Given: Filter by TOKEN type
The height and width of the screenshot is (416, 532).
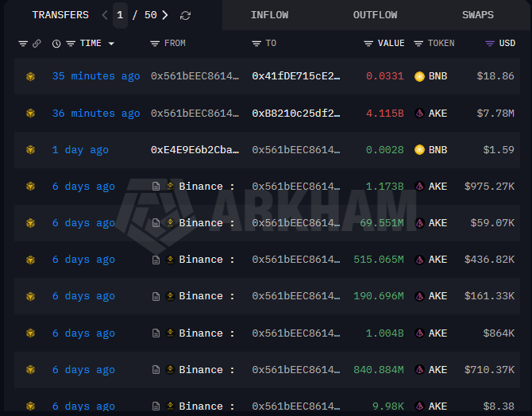Looking at the screenshot, I should pos(418,44).
